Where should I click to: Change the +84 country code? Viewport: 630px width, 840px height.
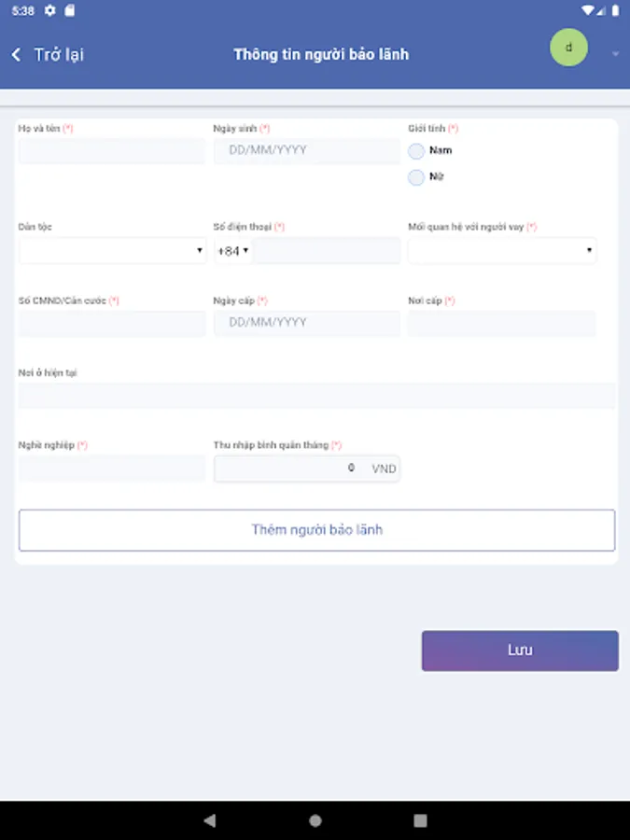(x=232, y=251)
